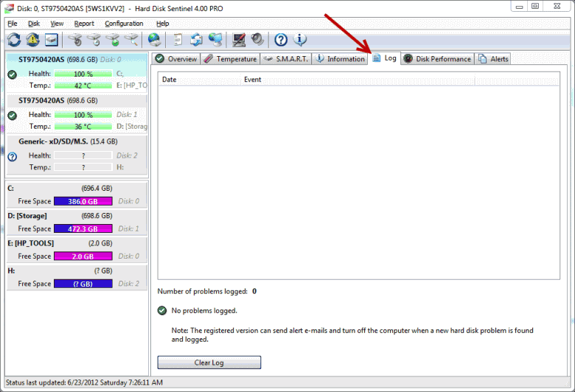This screenshot has width=575, height=392.
Task: Switch to the S.M.A.R.T. tab
Action: pos(286,59)
